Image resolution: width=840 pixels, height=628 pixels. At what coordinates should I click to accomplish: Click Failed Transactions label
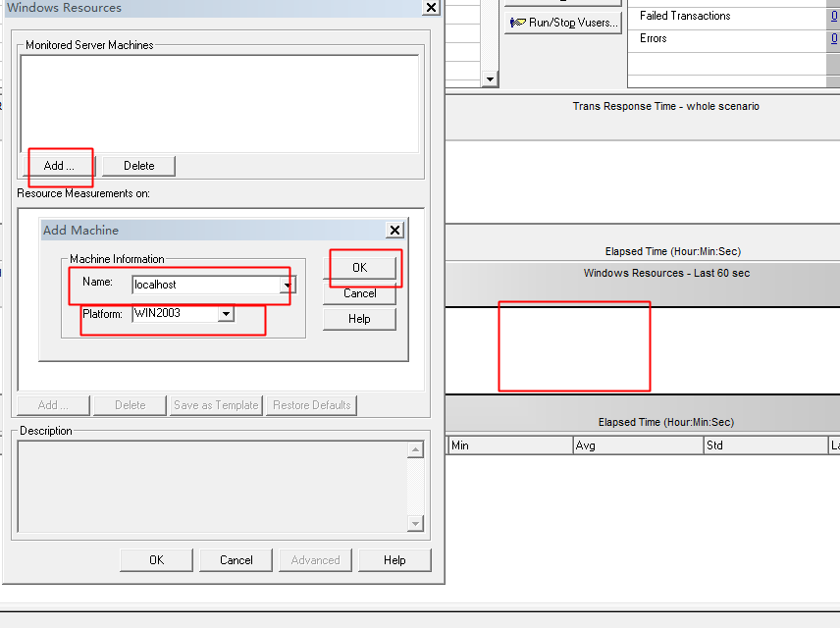coord(685,16)
